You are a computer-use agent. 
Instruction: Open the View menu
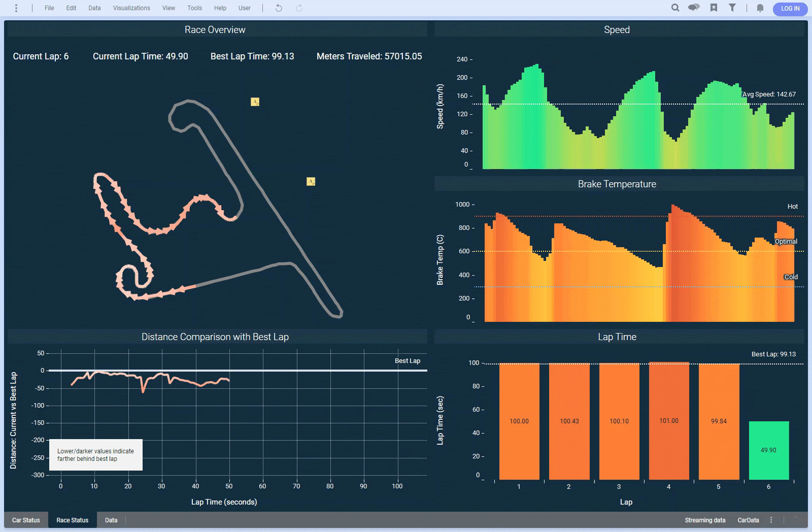pos(168,8)
